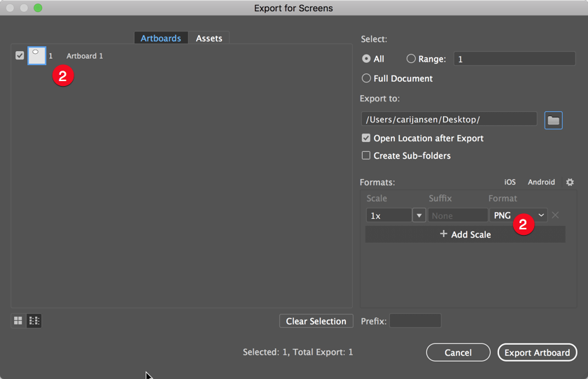Click the Clear Selection button
The height and width of the screenshot is (379, 588).
coord(316,321)
